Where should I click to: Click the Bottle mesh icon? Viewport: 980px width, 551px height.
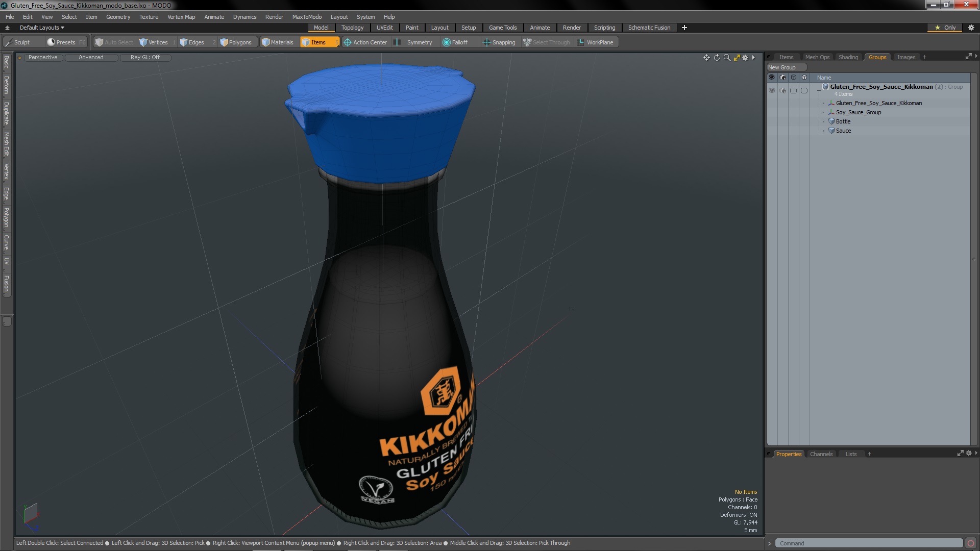tap(831, 121)
